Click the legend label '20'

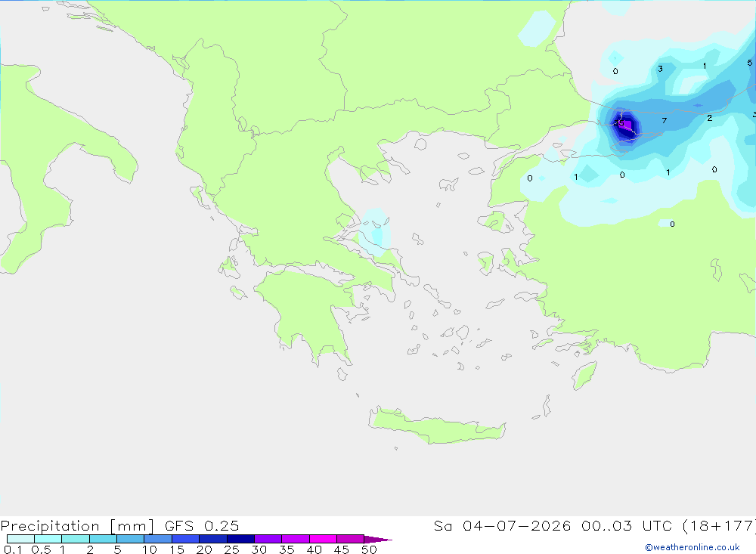click(204, 549)
